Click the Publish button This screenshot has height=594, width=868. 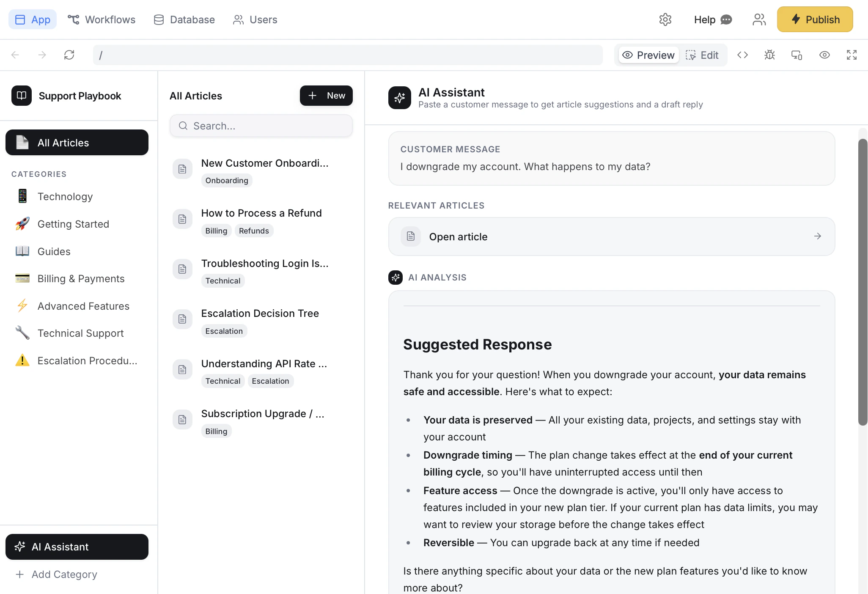click(x=815, y=19)
